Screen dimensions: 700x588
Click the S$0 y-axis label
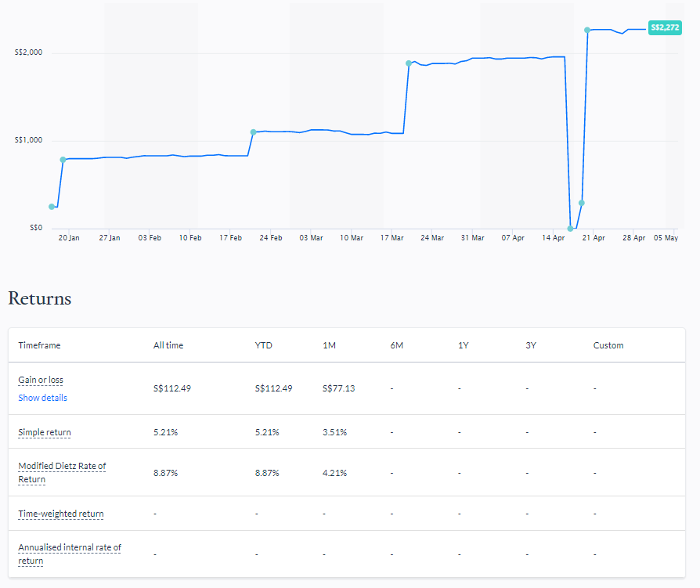[x=36, y=228]
